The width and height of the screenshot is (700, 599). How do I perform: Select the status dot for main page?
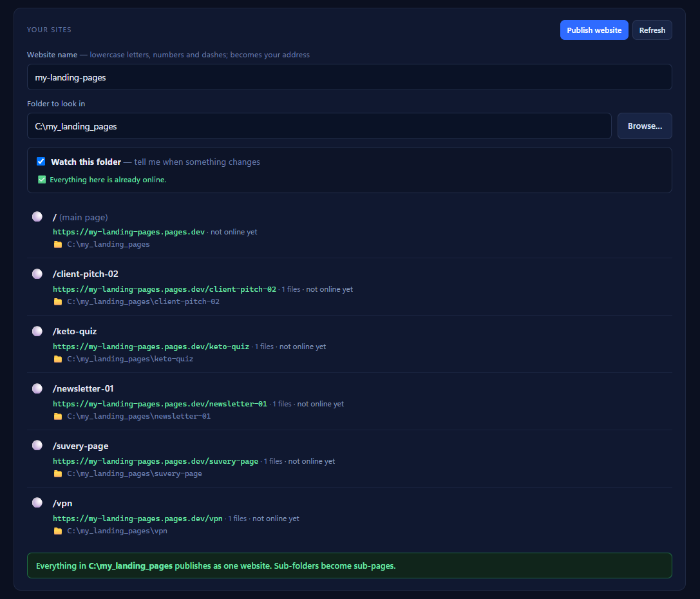[x=37, y=216]
